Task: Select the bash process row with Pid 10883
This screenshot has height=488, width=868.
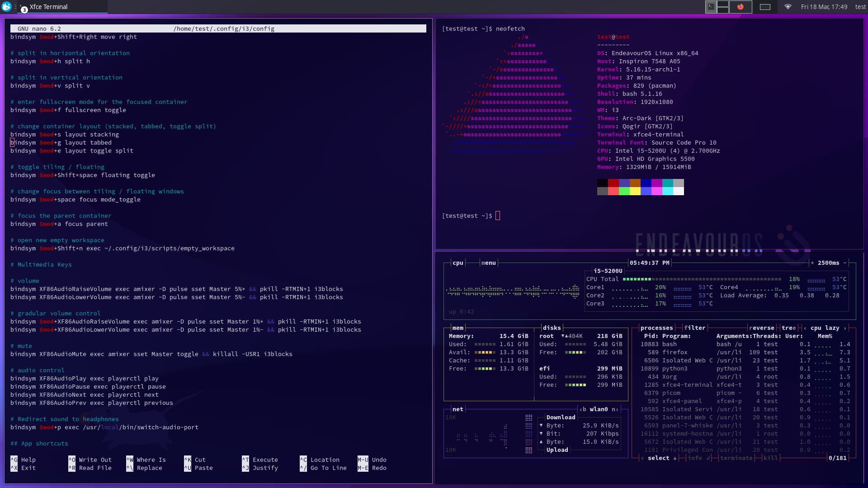Action: click(745, 344)
